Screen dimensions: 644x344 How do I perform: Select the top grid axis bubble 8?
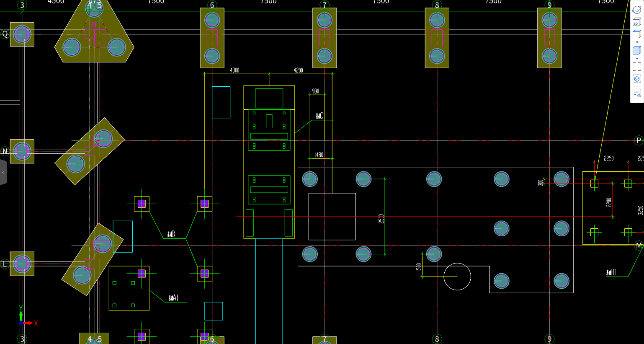(x=437, y=5)
